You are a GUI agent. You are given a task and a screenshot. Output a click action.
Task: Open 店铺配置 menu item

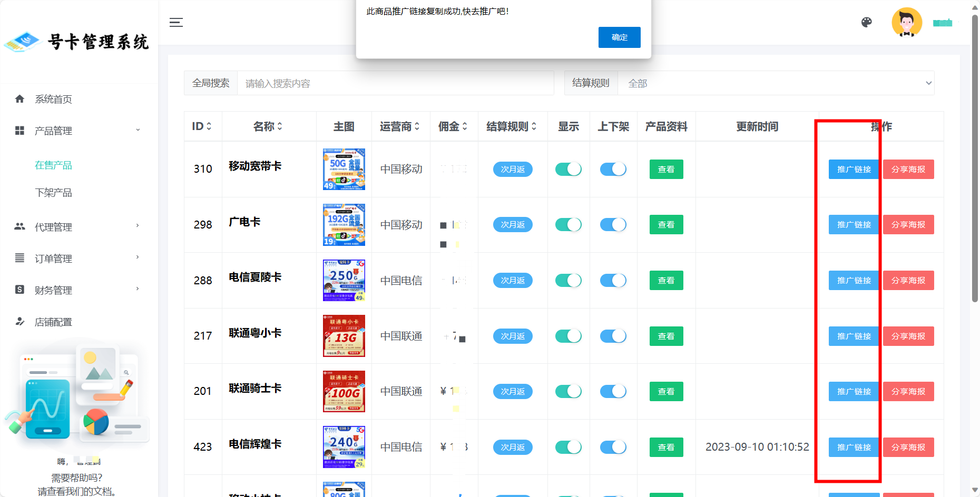[53, 322]
